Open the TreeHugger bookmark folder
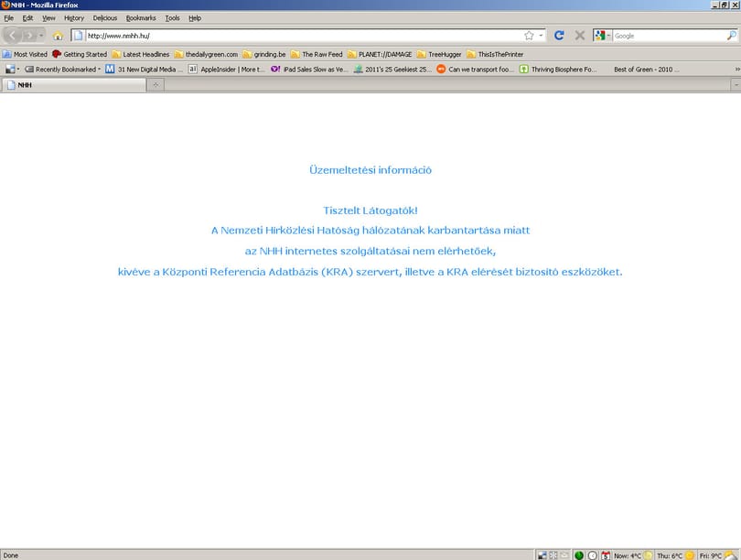Image resolution: width=741 pixels, height=560 pixels. coord(439,54)
